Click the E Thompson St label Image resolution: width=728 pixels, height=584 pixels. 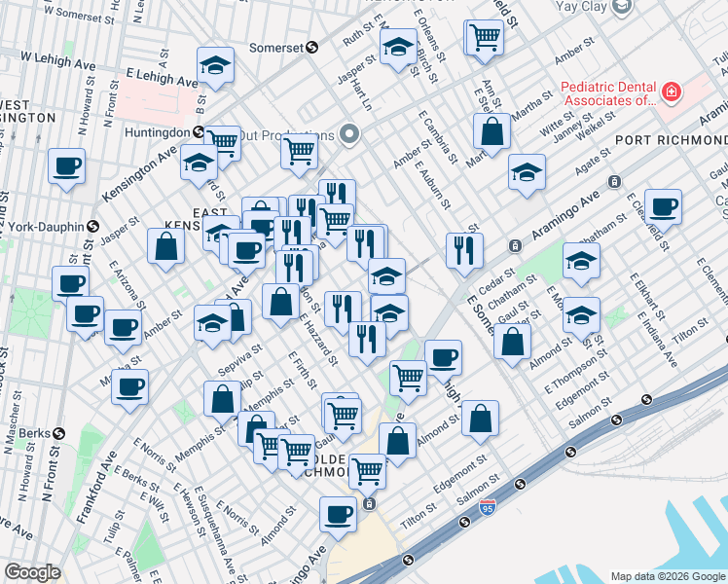point(576,371)
